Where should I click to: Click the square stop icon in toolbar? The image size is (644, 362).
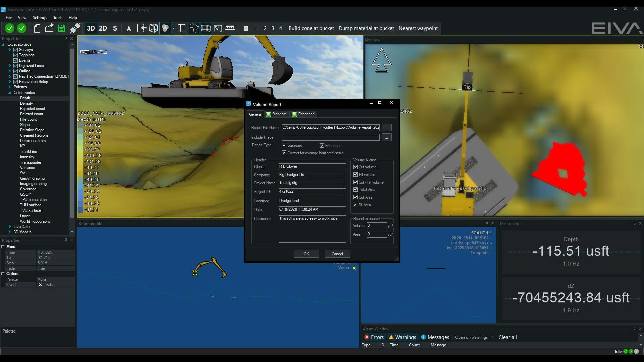click(x=246, y=28)
